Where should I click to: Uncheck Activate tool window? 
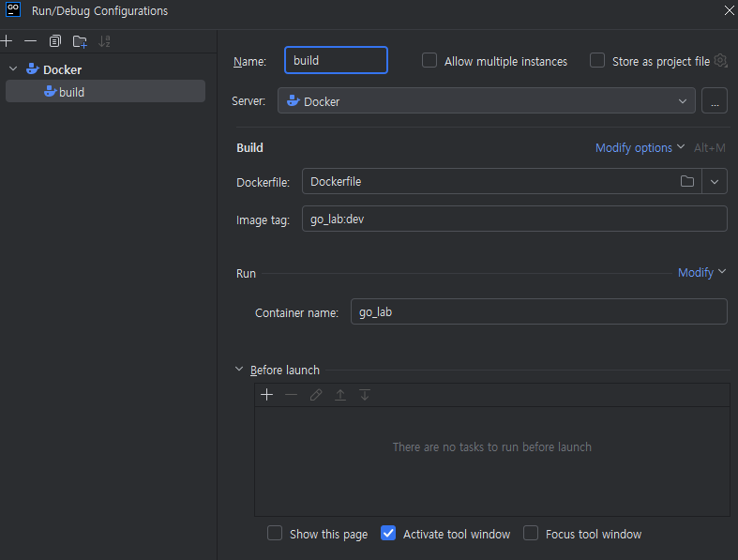(388, 533)
